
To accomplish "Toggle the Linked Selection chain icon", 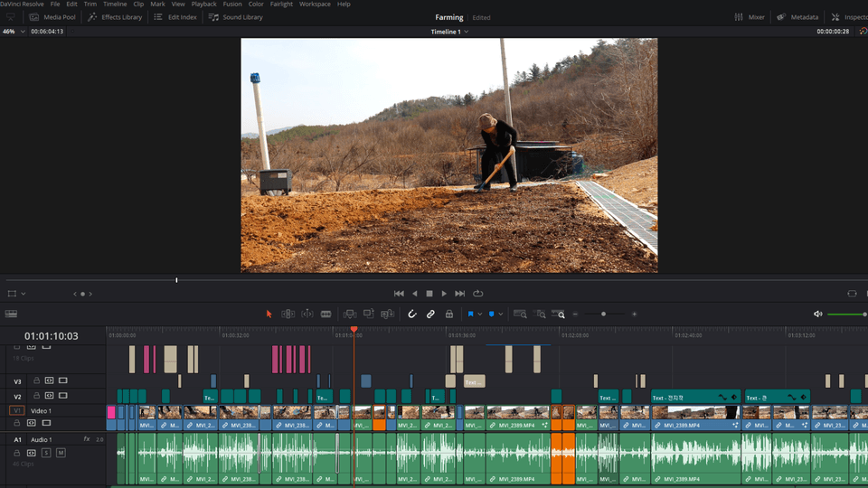I will click(x=430, y=314).
